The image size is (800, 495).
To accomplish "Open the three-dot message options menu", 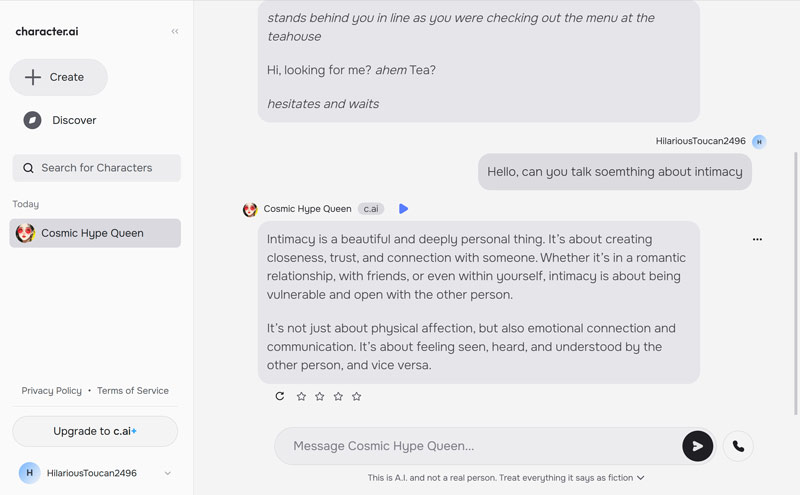I will click(x=757, y=240).
